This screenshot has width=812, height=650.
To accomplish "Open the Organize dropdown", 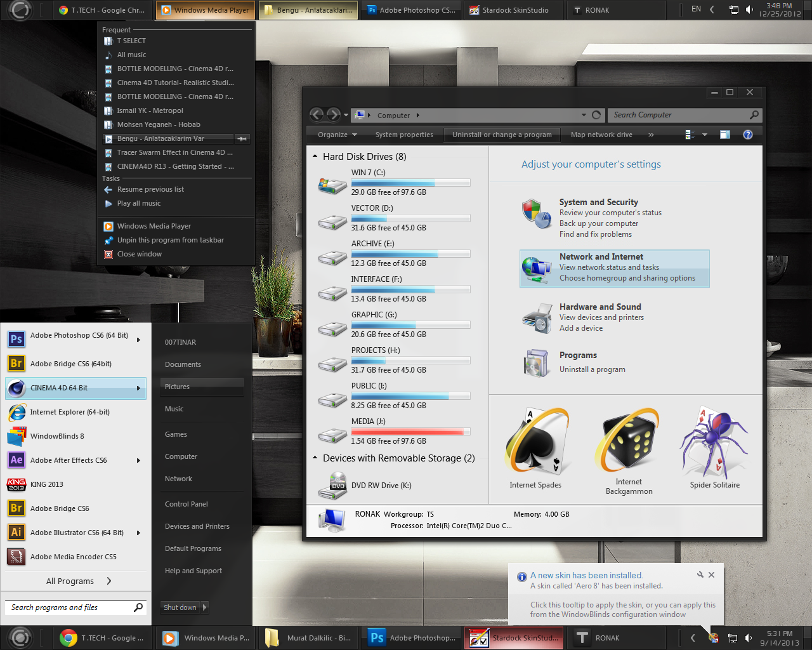I will coord(337,135).
